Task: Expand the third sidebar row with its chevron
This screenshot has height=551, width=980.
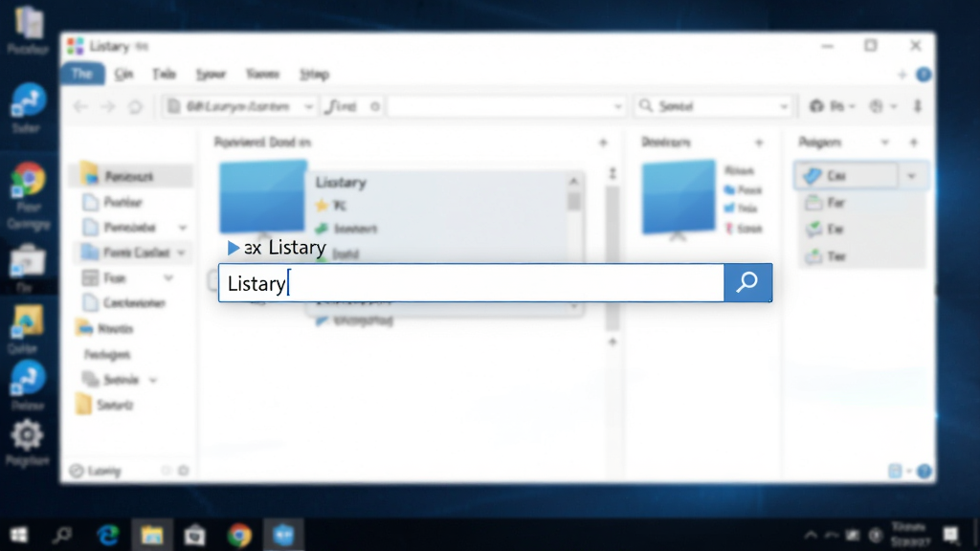Action: [x=183, y=228]
